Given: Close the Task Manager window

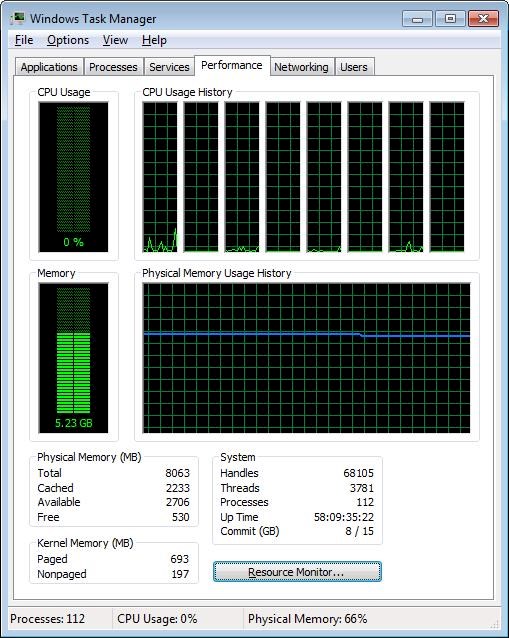Looking at the screenshot, I should [x=483, y=19].
